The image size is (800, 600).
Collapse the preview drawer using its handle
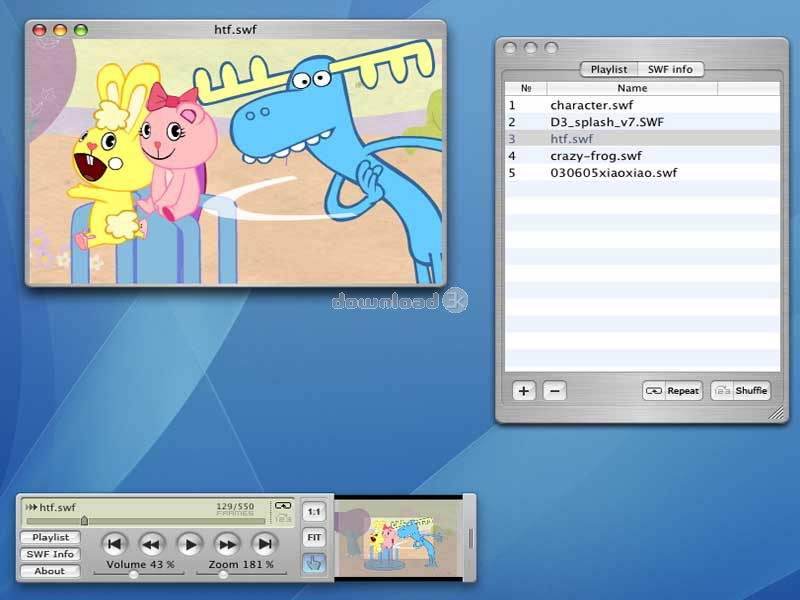[x=470, y=538]
